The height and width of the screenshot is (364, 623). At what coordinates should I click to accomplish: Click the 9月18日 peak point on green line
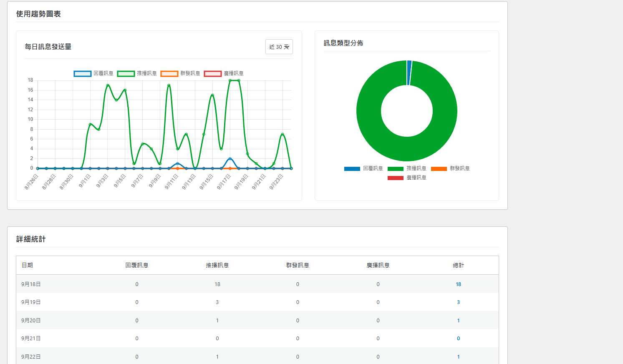[x=239, y=80]
